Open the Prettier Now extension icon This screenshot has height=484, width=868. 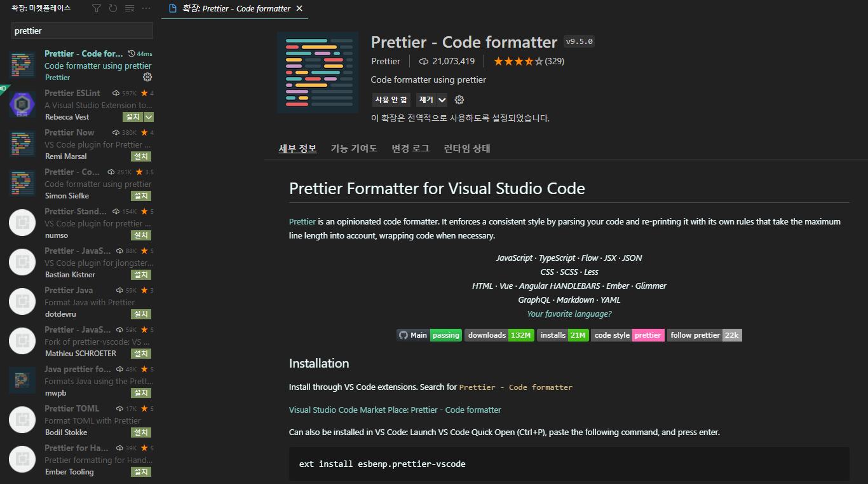(22, 144)
